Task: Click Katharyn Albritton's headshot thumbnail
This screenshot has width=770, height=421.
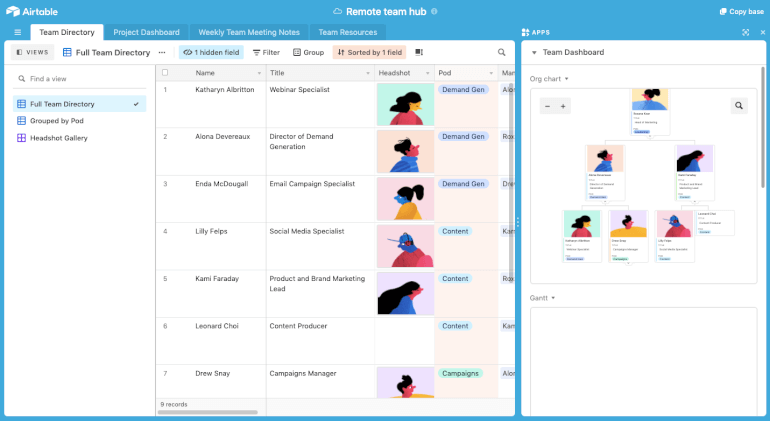Action: pyautogui.click(x=405, y=104)
